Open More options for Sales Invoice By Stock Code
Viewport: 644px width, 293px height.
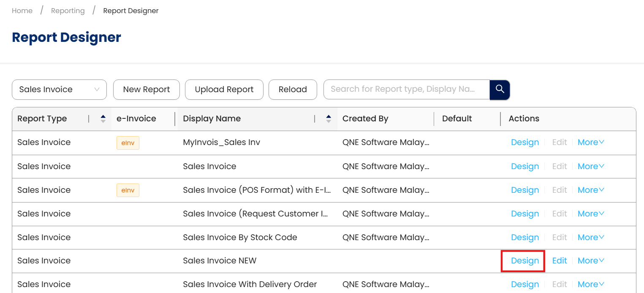click(x=591, y=238)
